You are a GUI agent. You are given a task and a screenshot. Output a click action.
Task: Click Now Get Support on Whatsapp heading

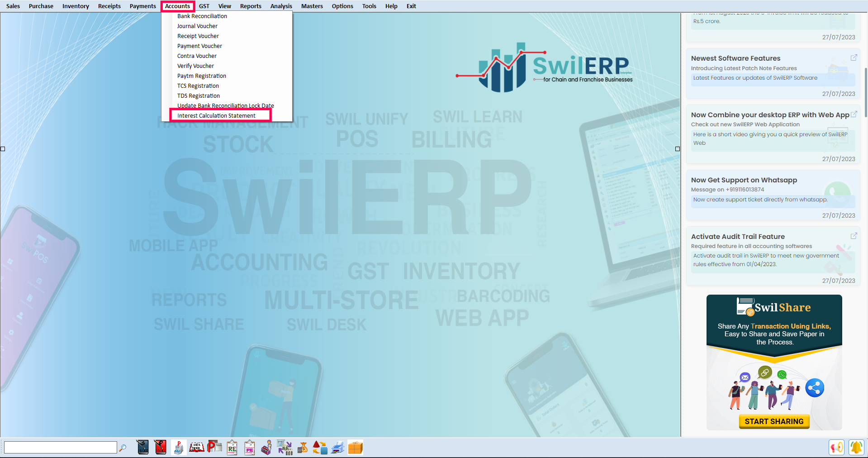tap(744, 180)
